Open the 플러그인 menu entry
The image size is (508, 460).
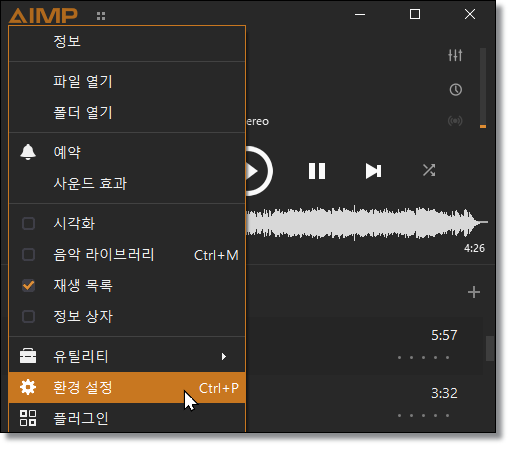(x=127, y=418)
